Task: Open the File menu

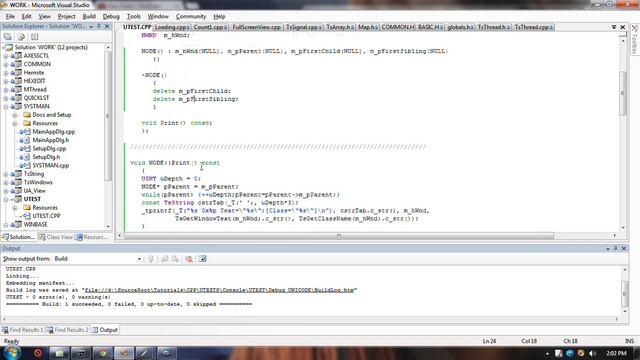Action: pyautogui.click(x=10, y=17)
